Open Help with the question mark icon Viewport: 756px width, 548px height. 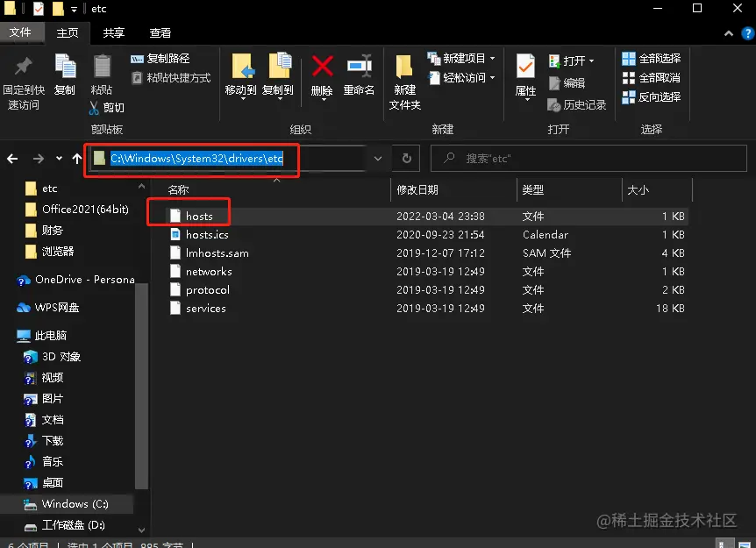748,33
